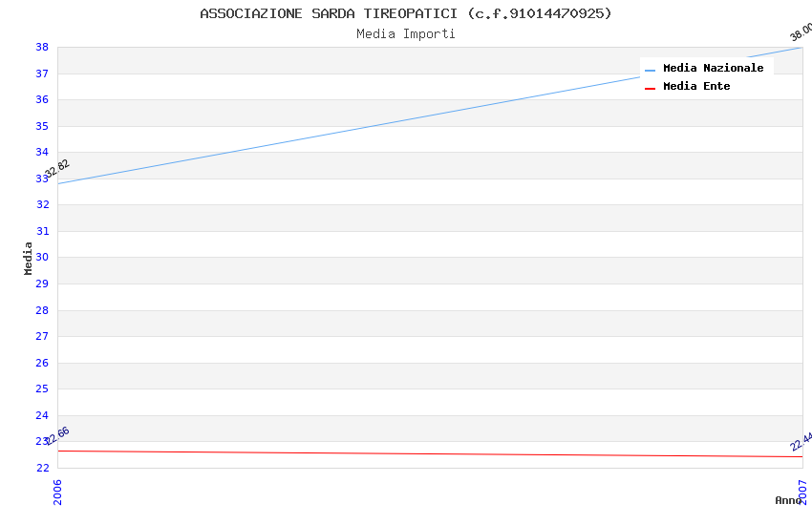Click the y-axis value 26
This screenshot has width=812, height=525.
[42, 363]
